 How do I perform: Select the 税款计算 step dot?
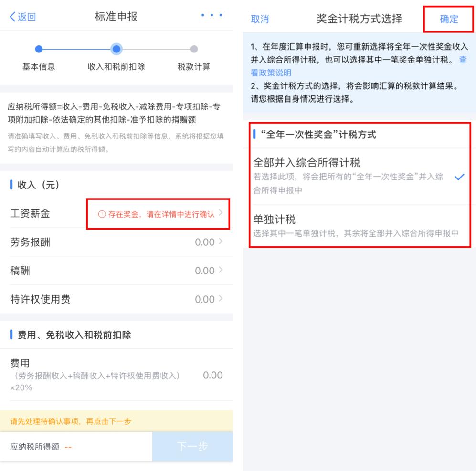[x=194, y=49]
